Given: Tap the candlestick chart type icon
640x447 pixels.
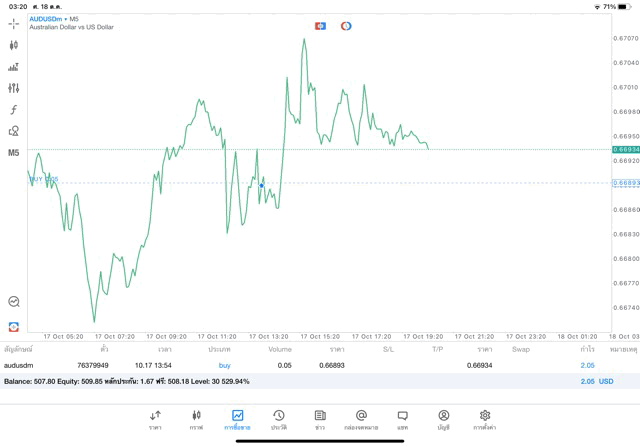Looking at the screenshot, I should [14, 45].
